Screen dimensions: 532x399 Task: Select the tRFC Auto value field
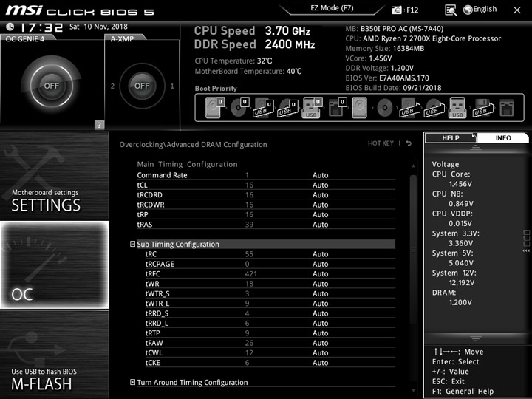coord(320,274)
